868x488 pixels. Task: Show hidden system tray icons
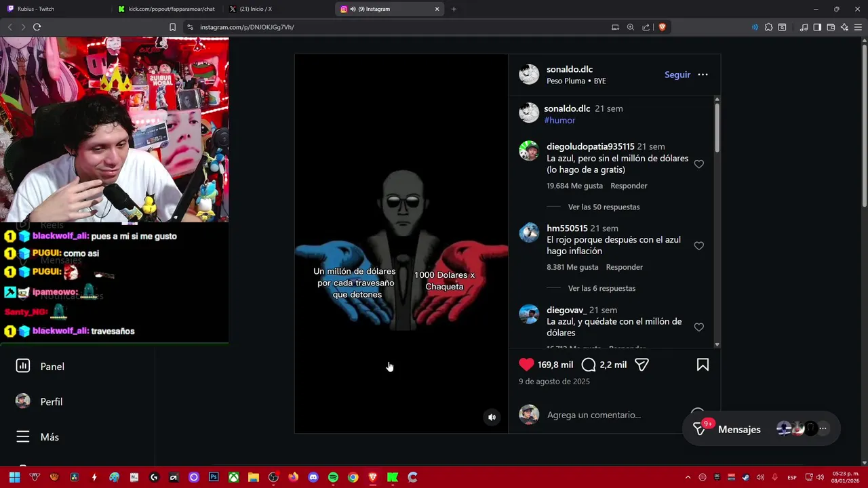[688, 477]
